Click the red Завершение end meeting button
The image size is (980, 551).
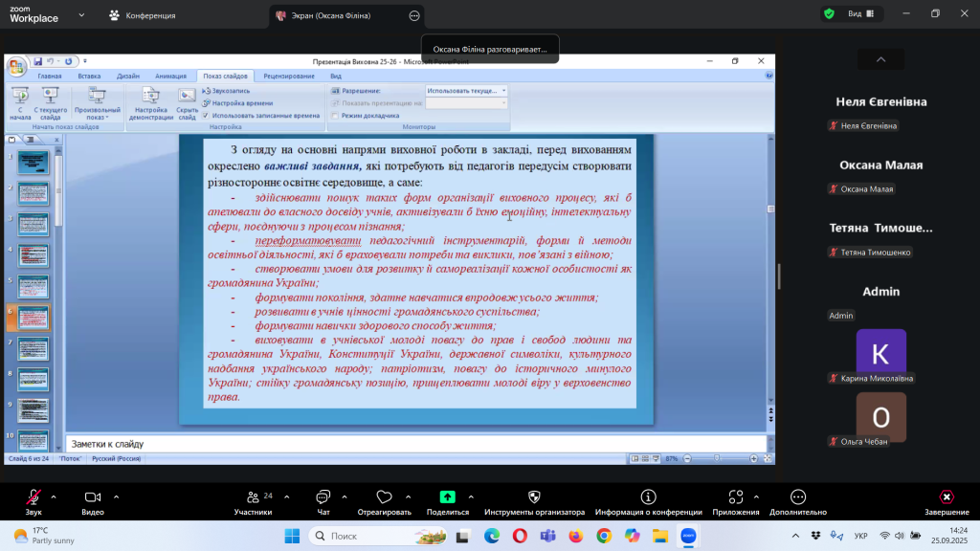(946, 497)
